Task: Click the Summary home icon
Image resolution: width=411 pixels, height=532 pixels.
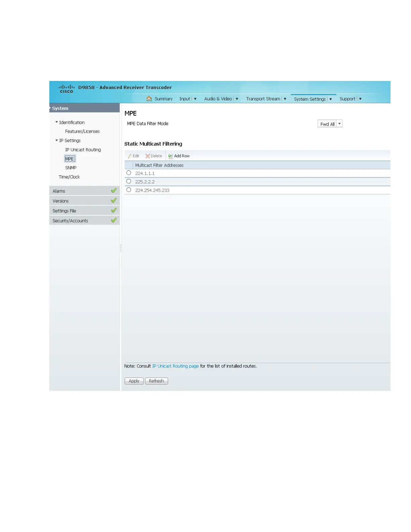Action: point(149,99)
